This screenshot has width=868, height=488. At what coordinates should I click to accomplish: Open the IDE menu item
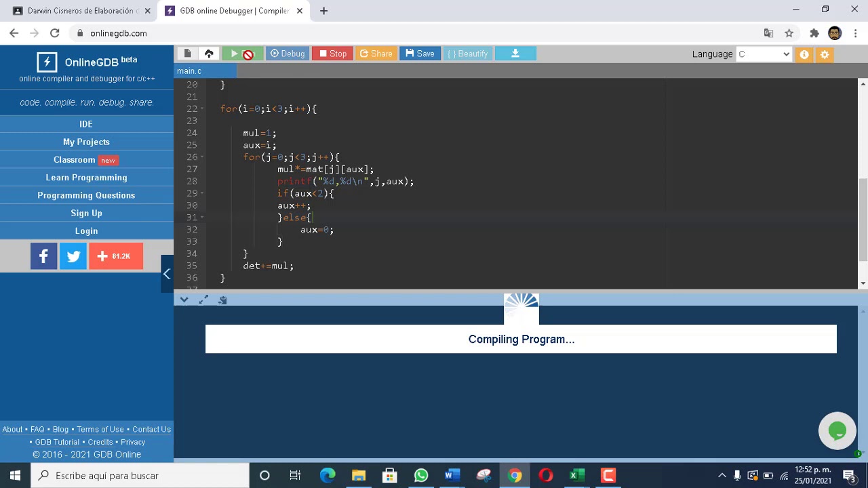(x=86, y=124)
